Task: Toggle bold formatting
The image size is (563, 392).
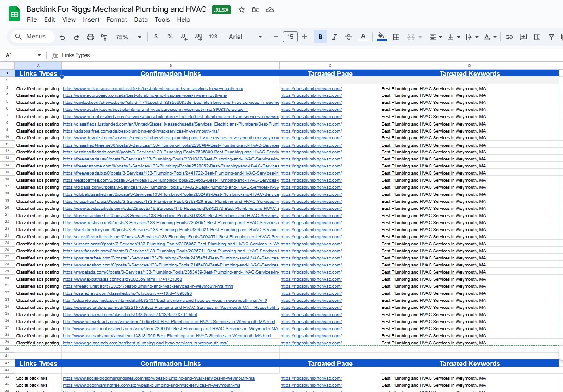Action: point(320,37)
